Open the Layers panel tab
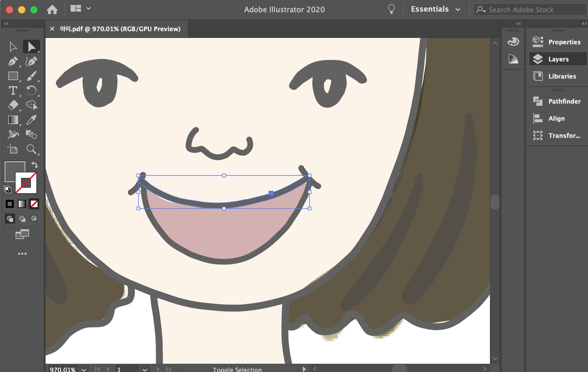Screen dimensions: 588x372 pyautogui.click(x=558, y=59)
